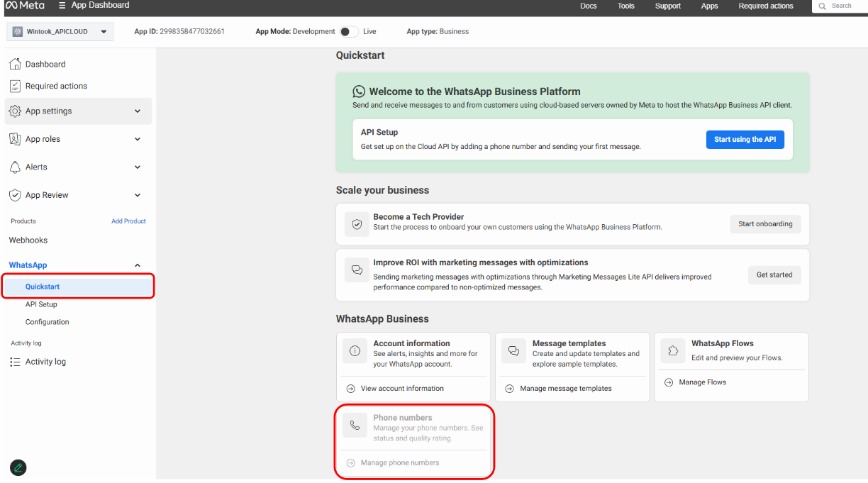Click the Start onboarding button
Screen dimensions: 868x483
(x=765, y=224)
